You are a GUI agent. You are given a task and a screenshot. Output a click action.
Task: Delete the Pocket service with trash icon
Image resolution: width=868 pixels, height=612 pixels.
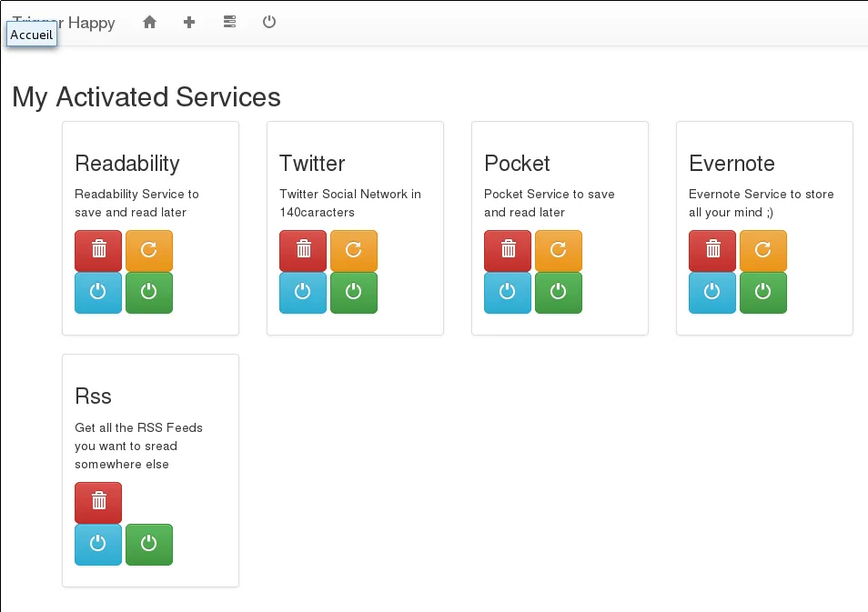click(x=507, y=250)
